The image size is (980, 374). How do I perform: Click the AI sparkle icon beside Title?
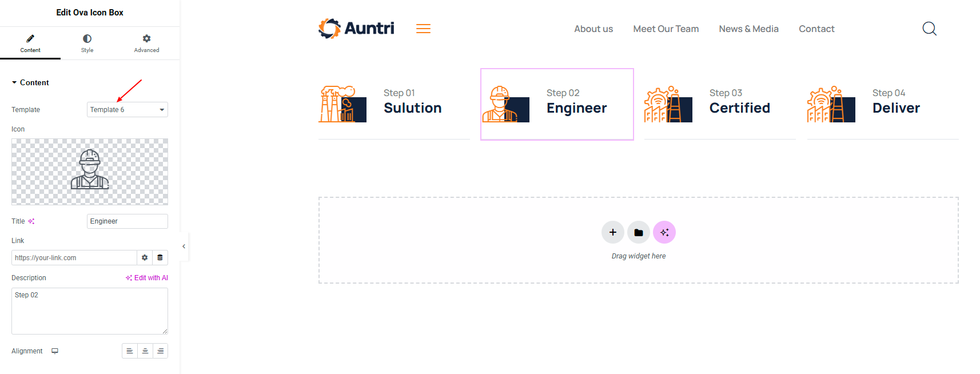click(x=31, y=221)
